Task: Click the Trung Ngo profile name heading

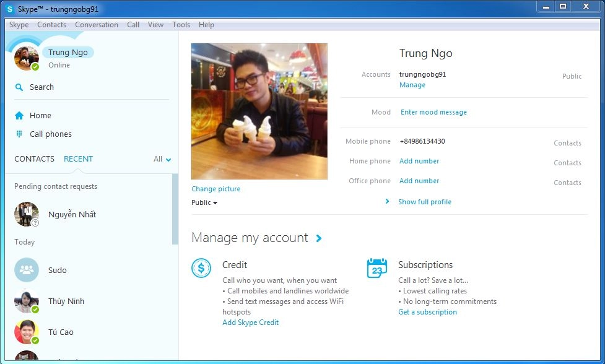Action: (x=425, y=53)
